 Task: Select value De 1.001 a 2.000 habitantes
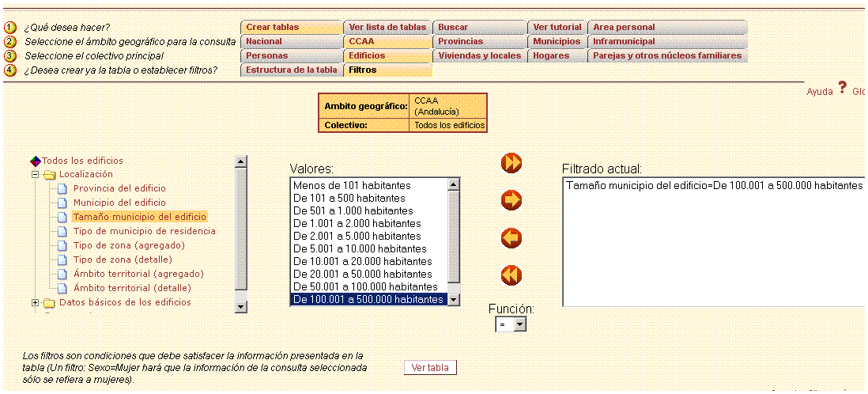(368, 223)
